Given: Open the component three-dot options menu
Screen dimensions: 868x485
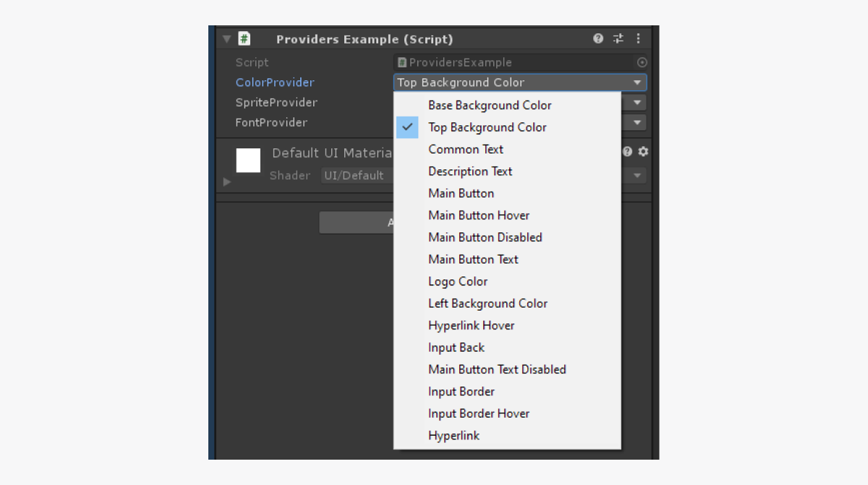Looking at the screenshot, I should click(x=638, y=39).
